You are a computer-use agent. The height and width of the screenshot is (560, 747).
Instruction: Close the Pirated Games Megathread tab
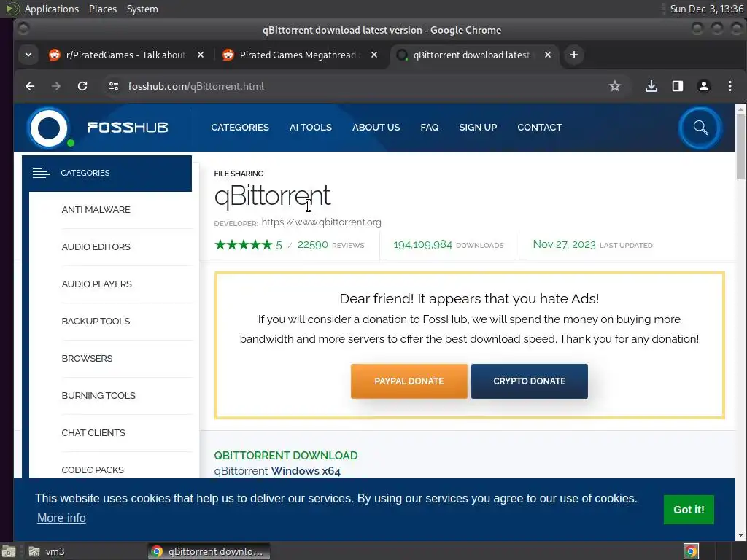click(x=374, y=55)
